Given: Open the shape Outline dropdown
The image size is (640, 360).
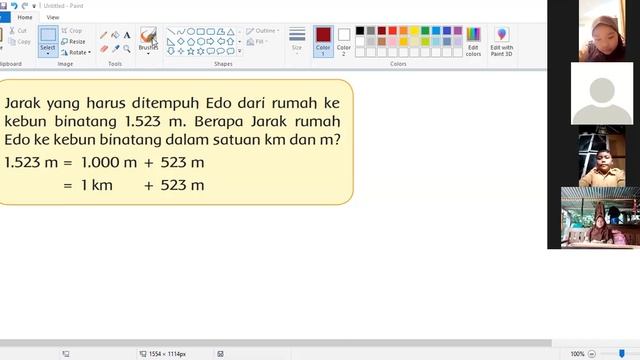Looking at the screenshot, I should point(263,31).
